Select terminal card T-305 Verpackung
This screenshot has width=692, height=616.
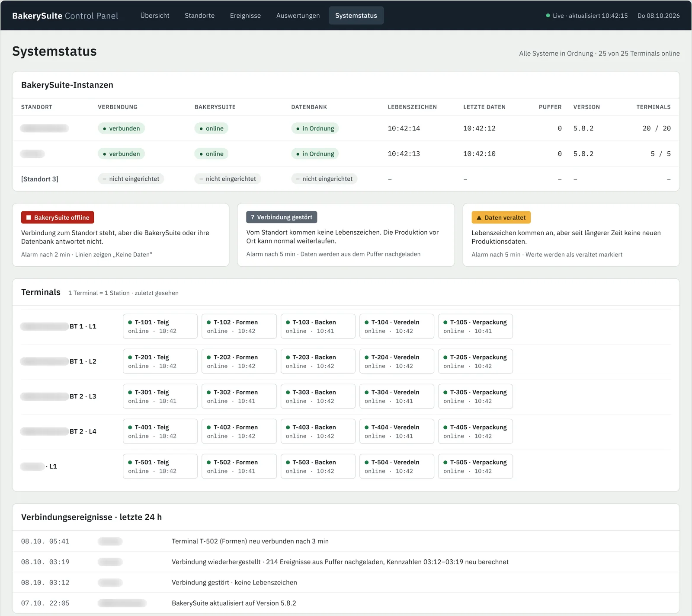475,396
